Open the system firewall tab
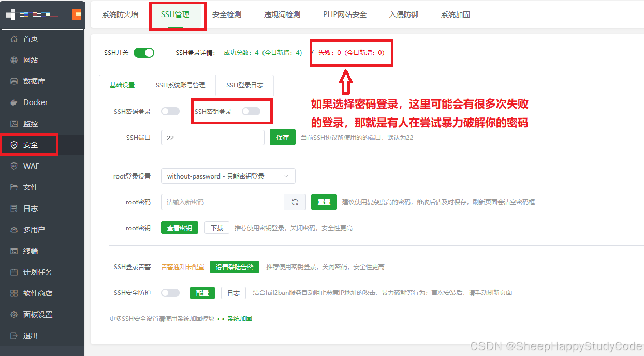The width and height of the screenshot is (644, 356). pos(120,14)
